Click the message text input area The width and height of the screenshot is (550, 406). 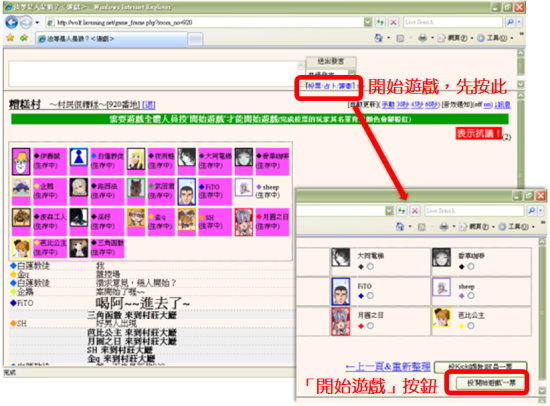pos(154,74)
